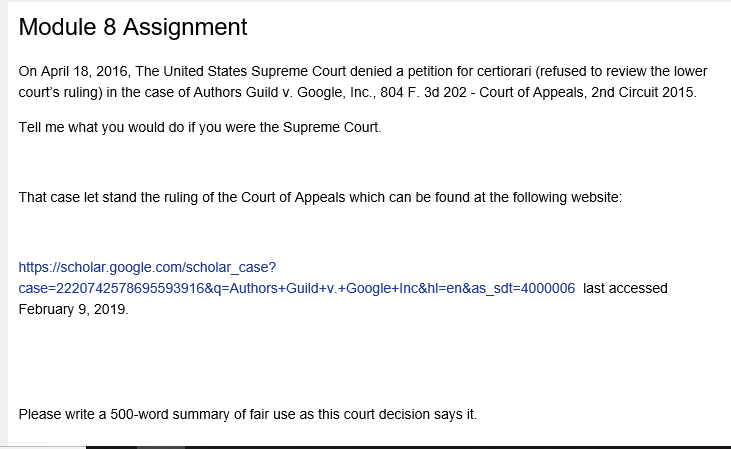The height and width of the screenshot is (449, 731).
Task: Click the "2nd Circuit 2015" text
Action: tap(642, 92)
